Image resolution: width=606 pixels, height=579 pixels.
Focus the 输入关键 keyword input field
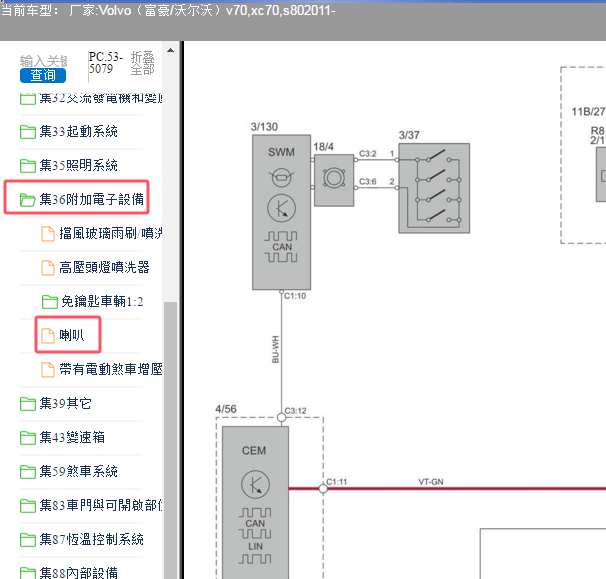click(x=44, y=61)
